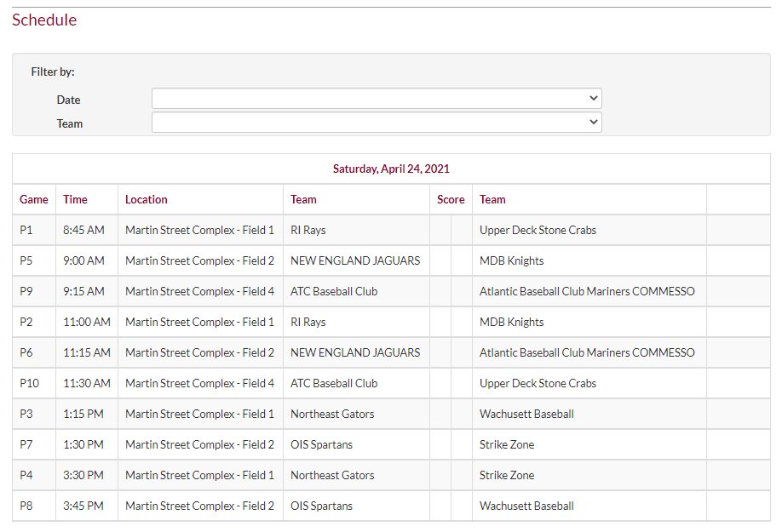Select Upper Deck Stone Crabs in game P1
Screen dimensions: 782x532
[x=538, y=230]
